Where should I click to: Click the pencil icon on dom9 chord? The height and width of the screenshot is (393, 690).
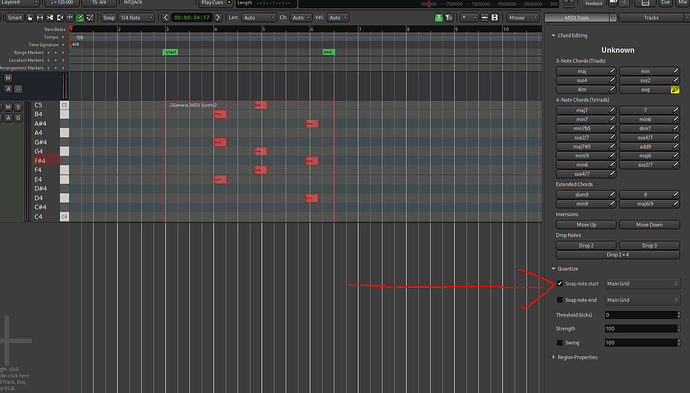(612, 195)
